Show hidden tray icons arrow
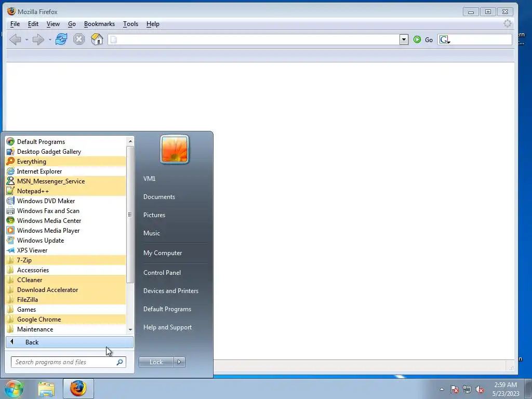This screenshot has height=399, width=532. 442,390
